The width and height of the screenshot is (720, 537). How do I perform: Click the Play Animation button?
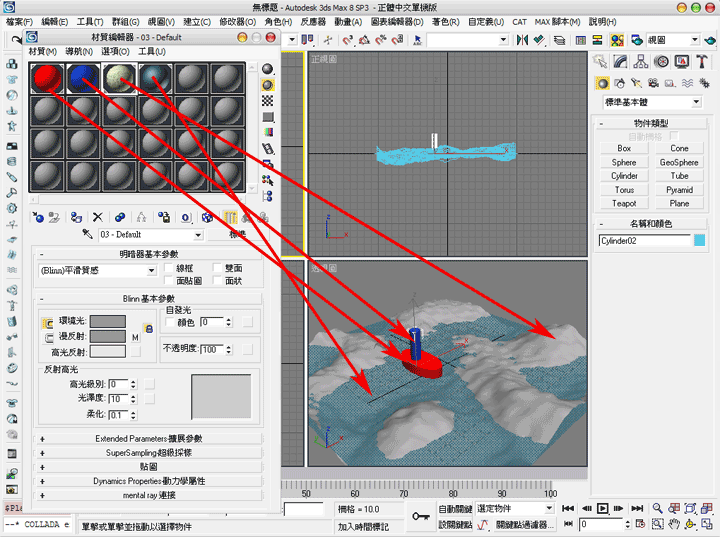602,508
